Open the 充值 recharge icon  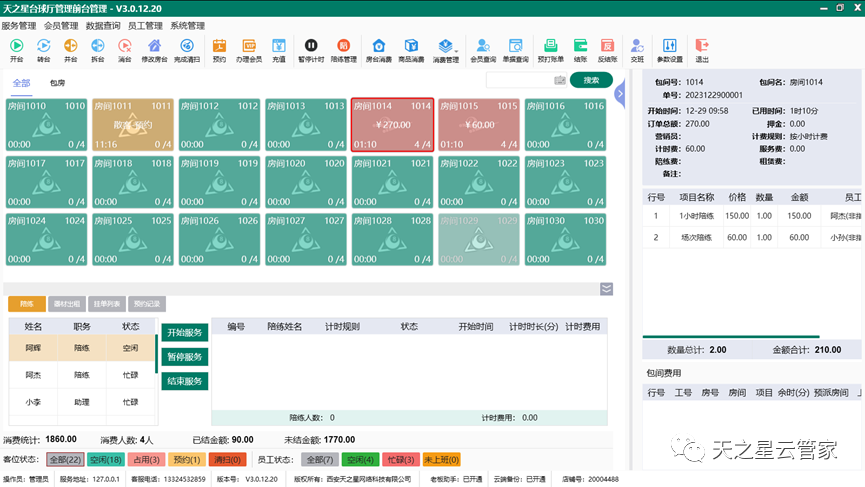click(278, 47)
